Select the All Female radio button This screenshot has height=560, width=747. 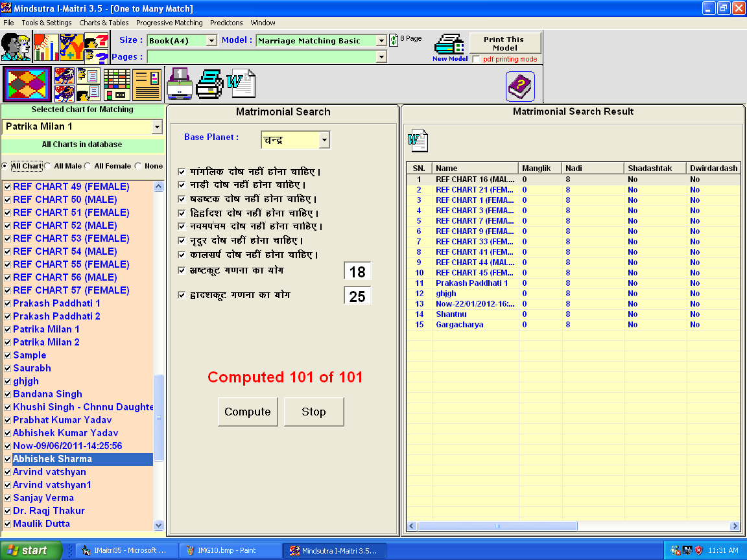click(x=88, y=166)
